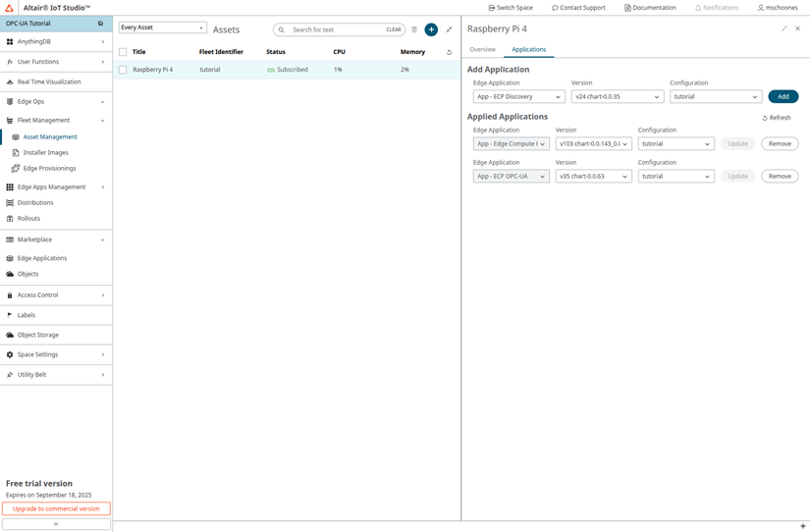This screenshot has height=532, width=810.
Task: Open the Switch Space menu item
Action: (511, 8)
